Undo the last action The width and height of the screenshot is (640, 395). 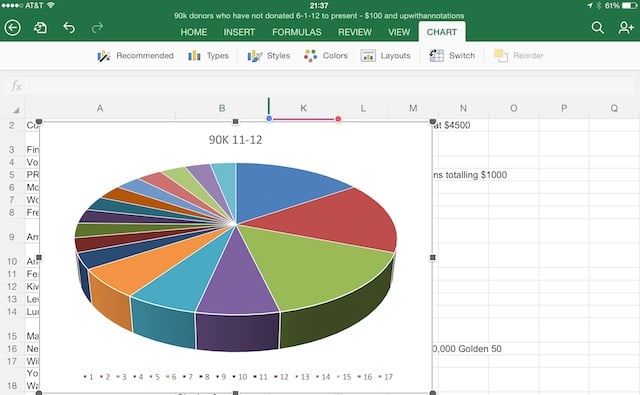[x=69, y=28]
